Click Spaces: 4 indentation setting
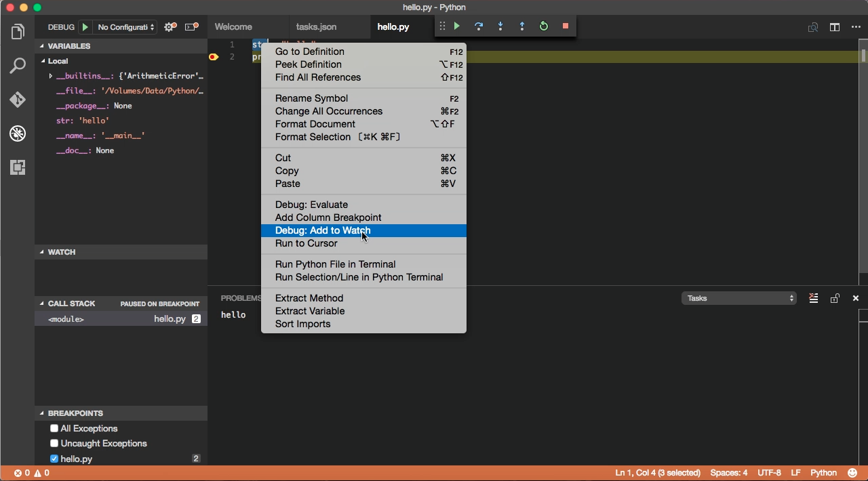The height and width of the screenshot is (481, 868). pos(729,473)
